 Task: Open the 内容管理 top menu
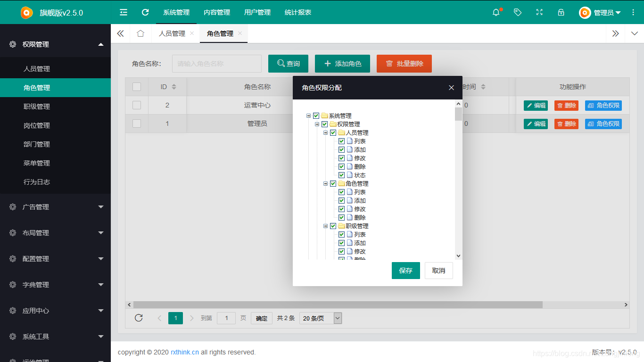(217, 12)
